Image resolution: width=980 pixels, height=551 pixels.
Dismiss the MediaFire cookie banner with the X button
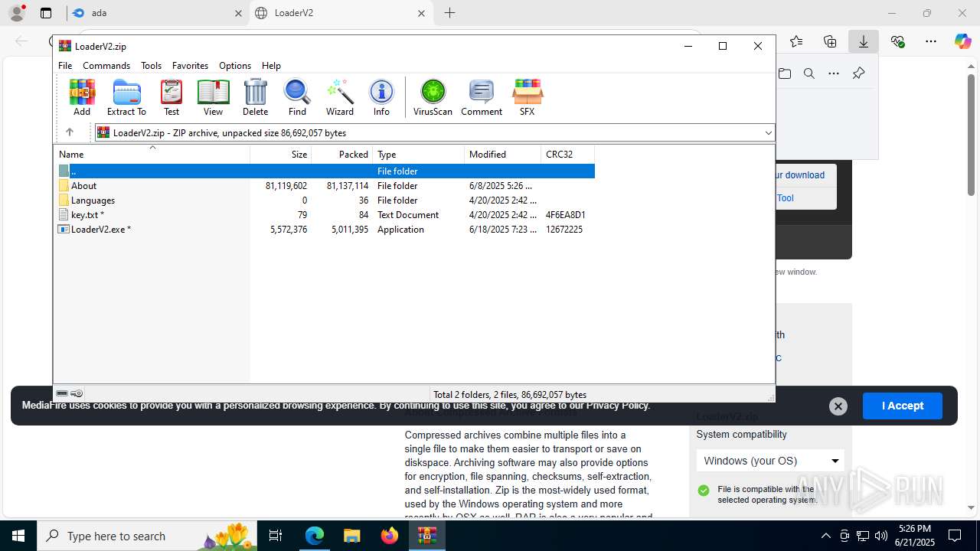[x=838, y=406]
